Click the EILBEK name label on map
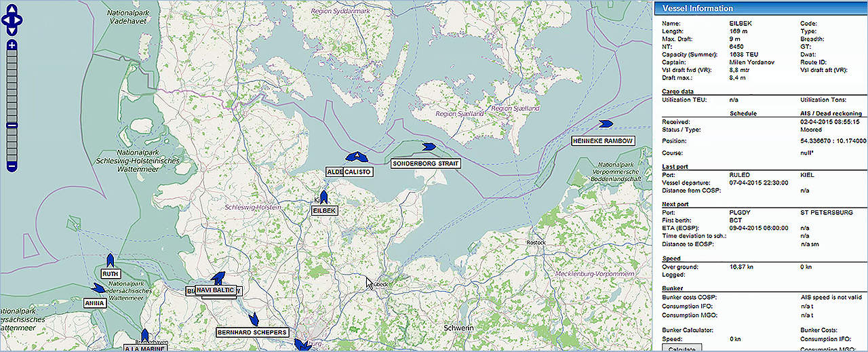The image size is (868, 352). click(x=324, y=211)
